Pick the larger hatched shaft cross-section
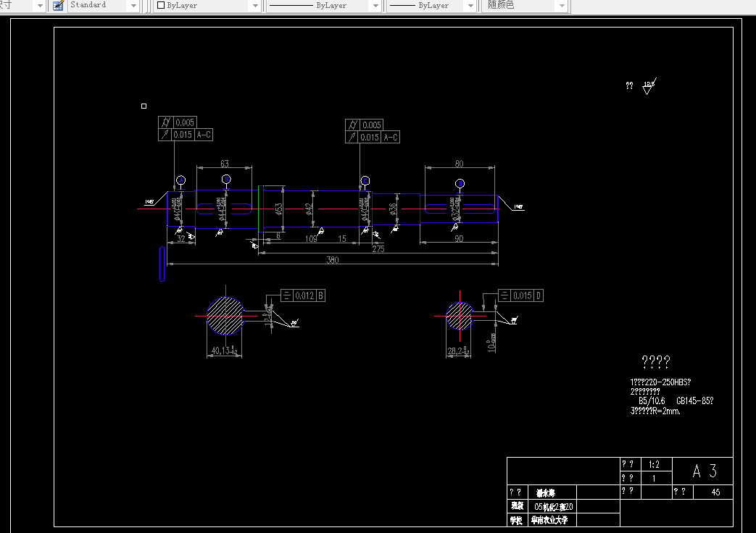The height and width of the screenshot is (533, 756). (225, 316)
